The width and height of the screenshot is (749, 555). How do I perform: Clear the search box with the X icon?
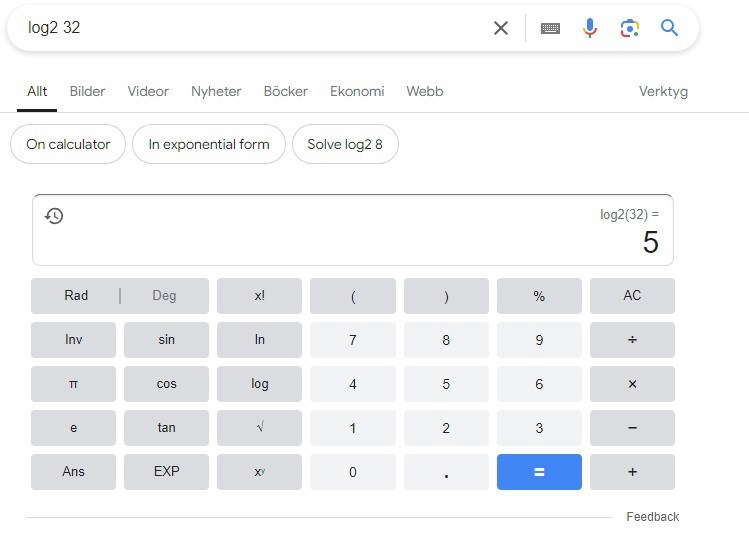click(501, 28)
